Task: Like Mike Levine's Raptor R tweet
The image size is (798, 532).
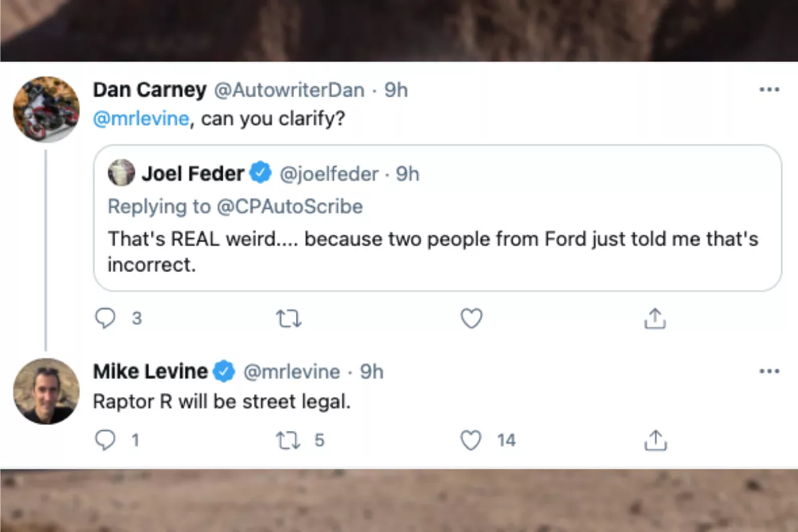Action: click(471, 440)
